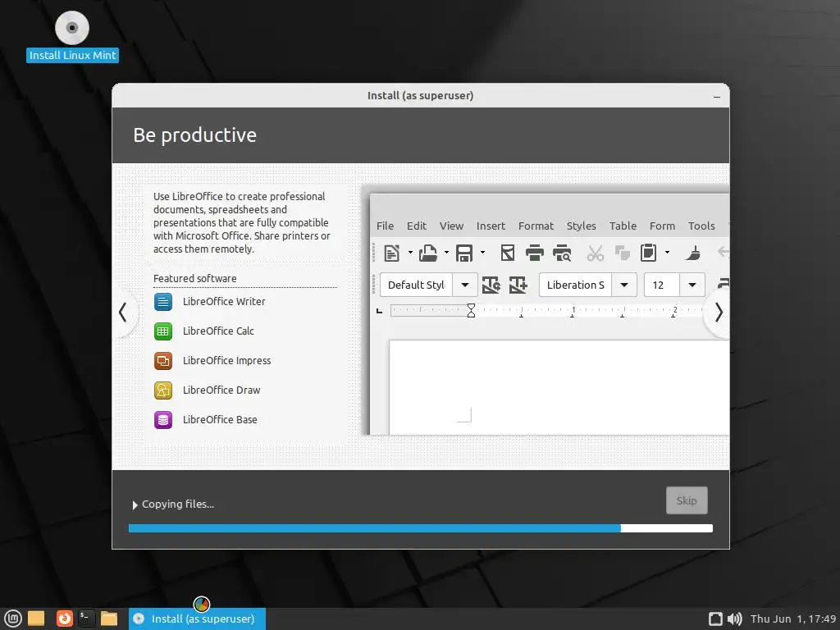Click the LibreOffice Calc icon
The image size is (840, 630).
[163, 331]
